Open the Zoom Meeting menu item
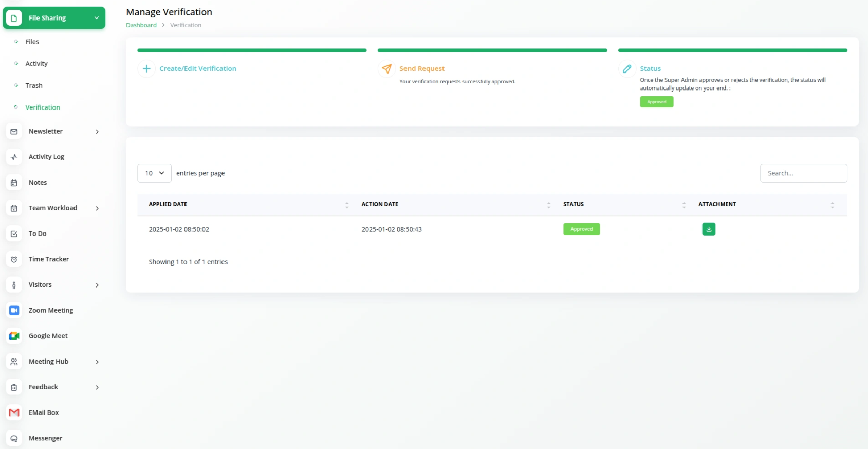The width and height of the screenshot is (868, 449). (51, 310)
